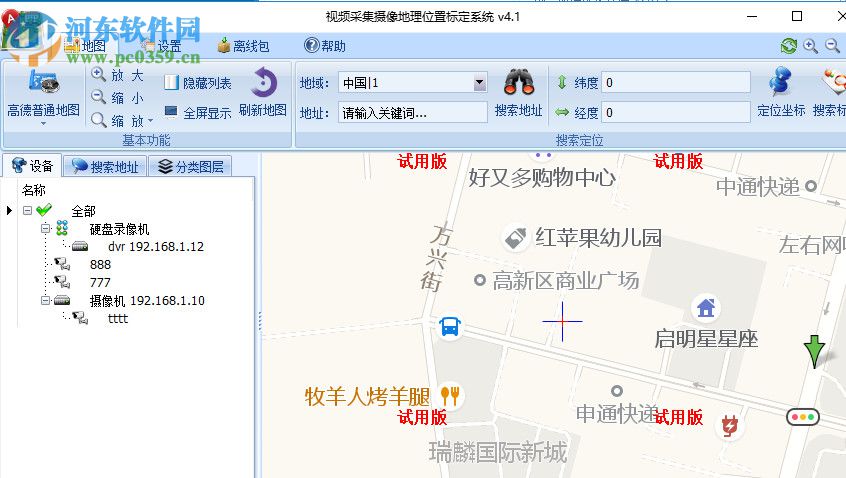846x478 pixels.
Task: Minimize the application window
Action: 752,16
